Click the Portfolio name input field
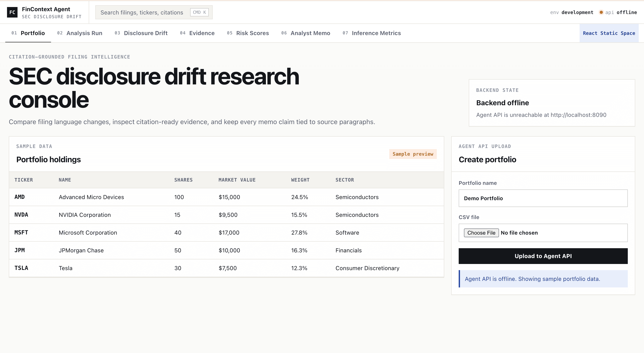The width and height of the screenshot is (644, 353). (543, 198)
